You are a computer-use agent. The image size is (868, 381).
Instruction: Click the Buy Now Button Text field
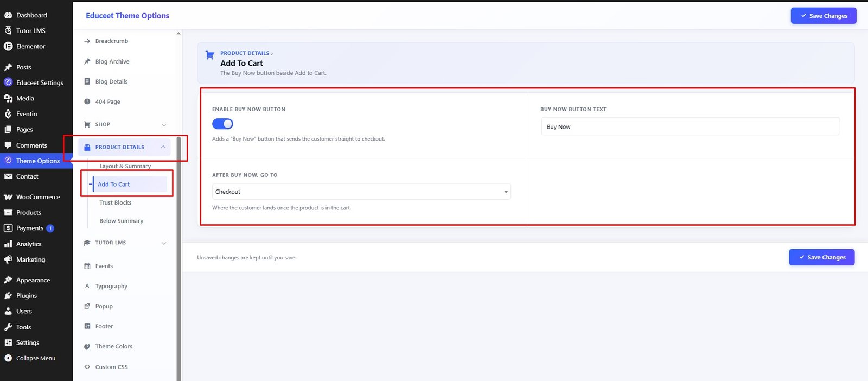tap(690, 126)
